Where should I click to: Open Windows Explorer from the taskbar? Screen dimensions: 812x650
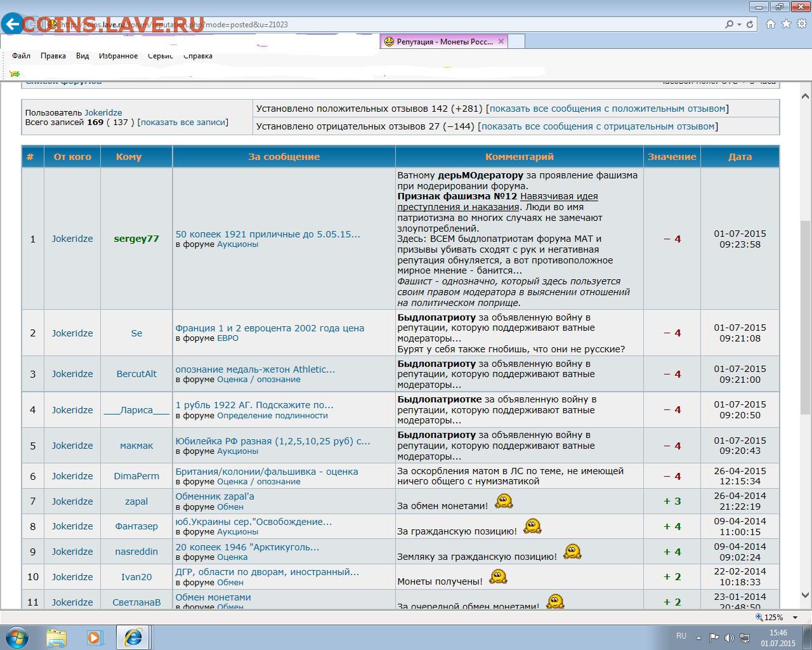[x=56, y=637]
